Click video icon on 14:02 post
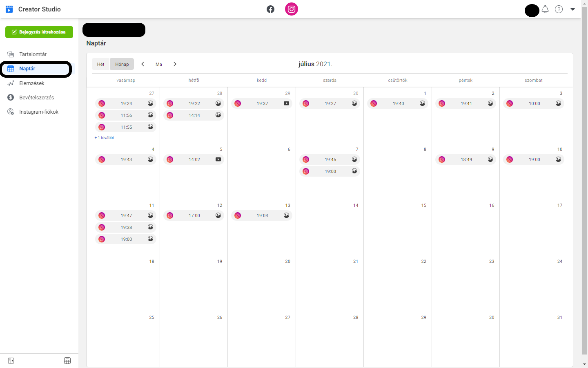This screenshot has width=588, height=368. click(218, 159)
